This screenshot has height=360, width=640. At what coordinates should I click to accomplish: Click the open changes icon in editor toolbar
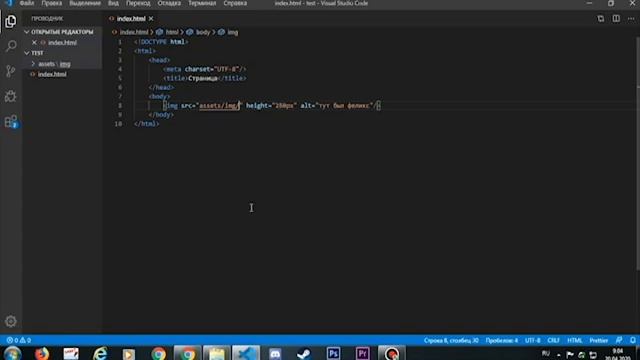(600, 19)
